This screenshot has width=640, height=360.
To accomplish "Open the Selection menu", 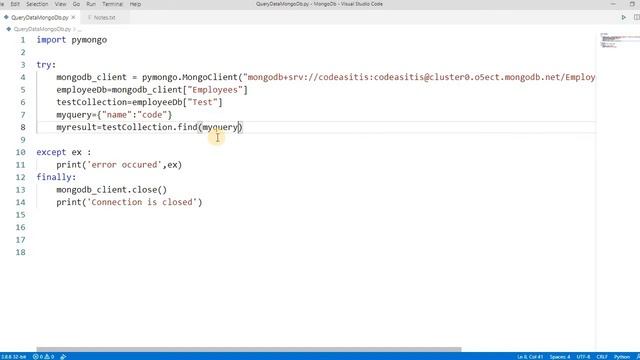I will [37, 4].
